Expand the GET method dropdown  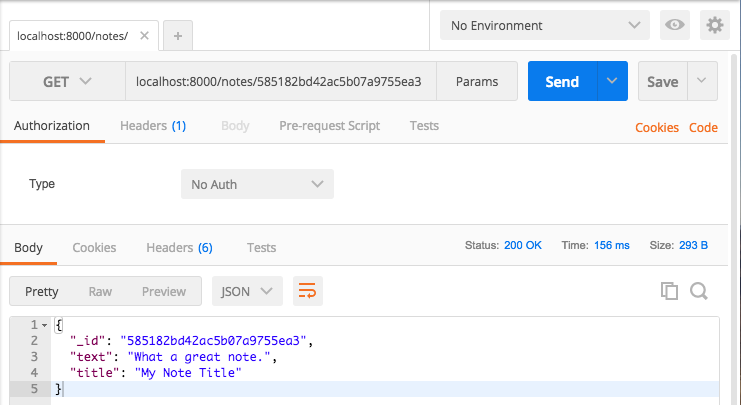click(x=67, y=82)
